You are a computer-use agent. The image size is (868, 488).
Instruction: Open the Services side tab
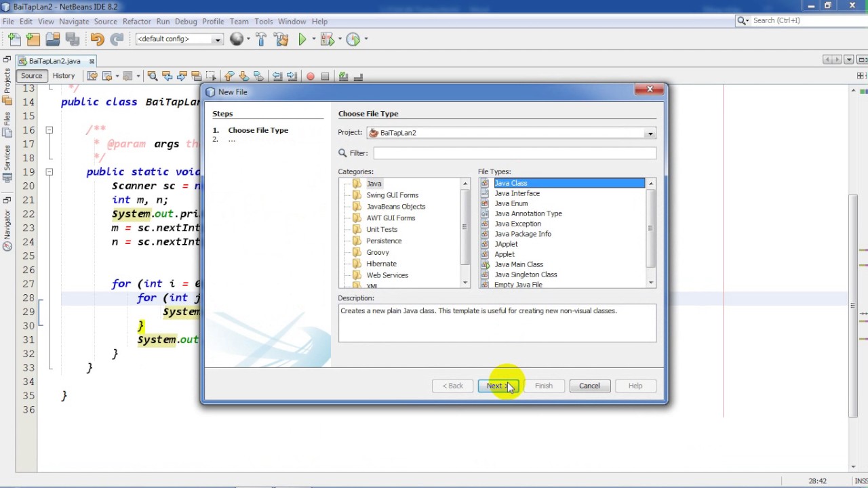click(x=7, y=164)
